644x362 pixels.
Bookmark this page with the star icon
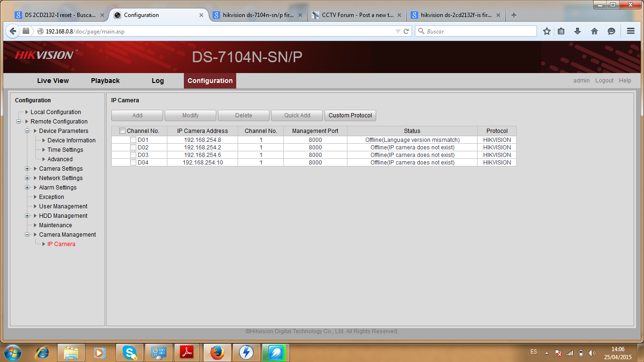click(x=547, y=31)
